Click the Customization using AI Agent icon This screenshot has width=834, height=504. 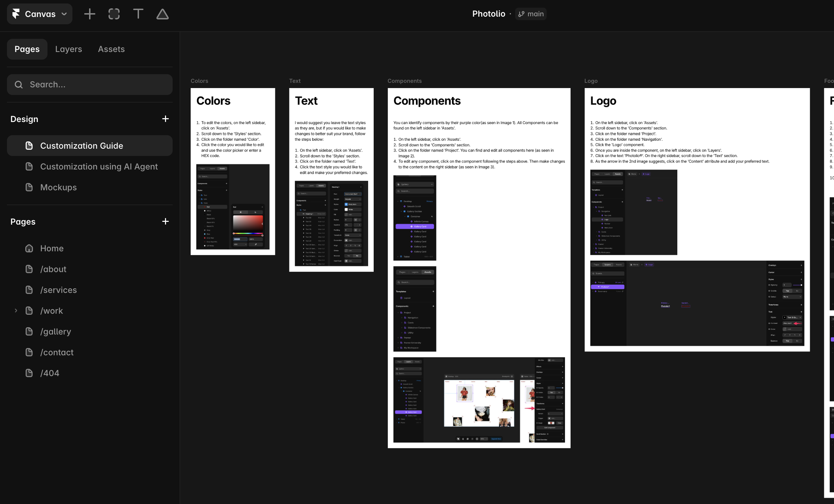29,166
